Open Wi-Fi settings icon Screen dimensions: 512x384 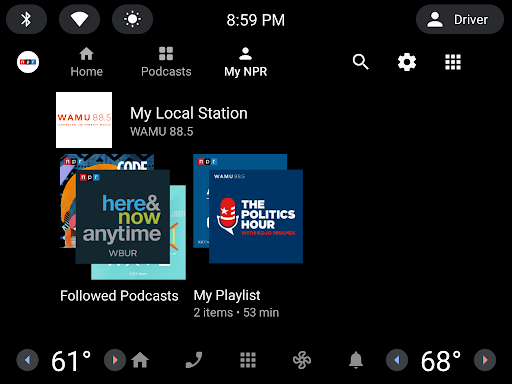click(x=79, y=19)
